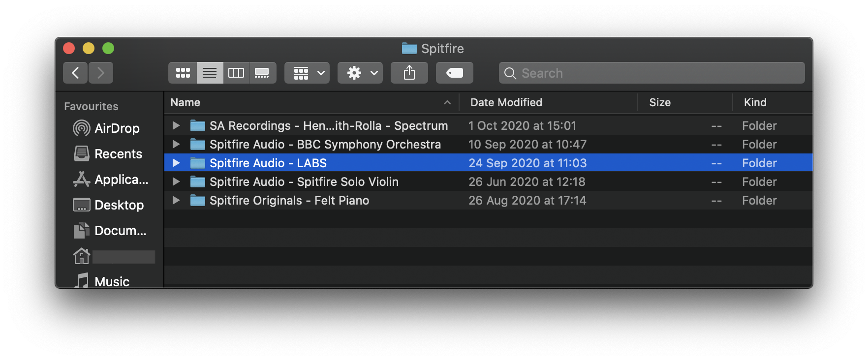Select the BBC Symphony Orchestra folder icon
The image size is (868, 361).
click(x=198, y=144)
